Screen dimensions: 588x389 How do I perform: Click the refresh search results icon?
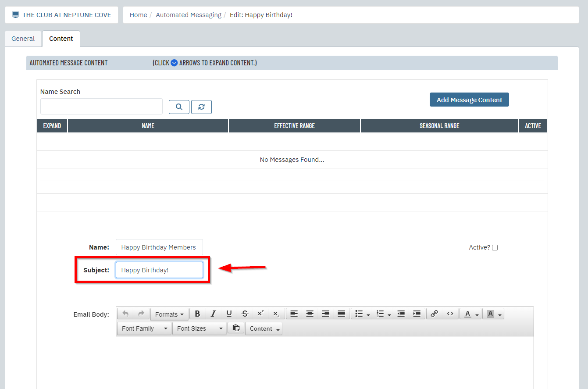click(201, 107)
